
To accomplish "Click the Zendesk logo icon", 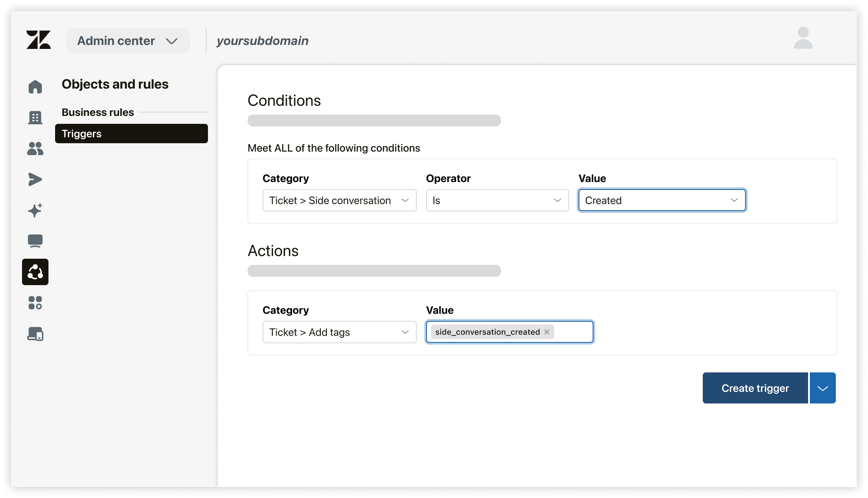I will [38, 40].
